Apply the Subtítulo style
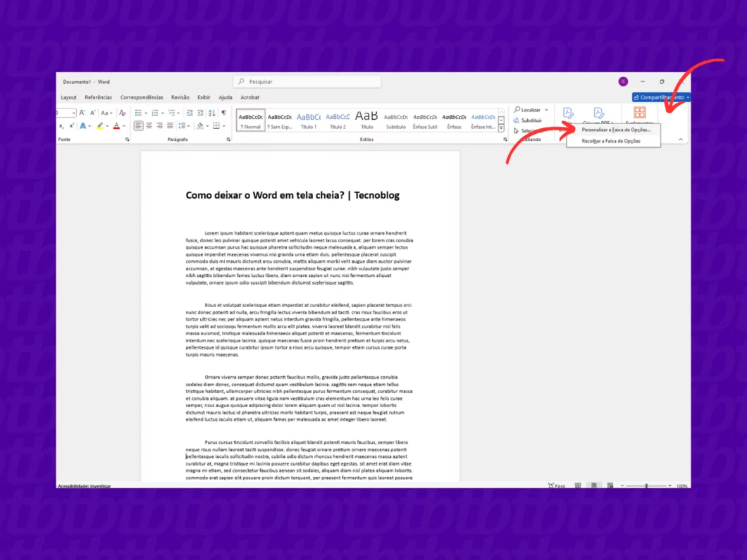The image size is (747, 560). pos(396,120)
